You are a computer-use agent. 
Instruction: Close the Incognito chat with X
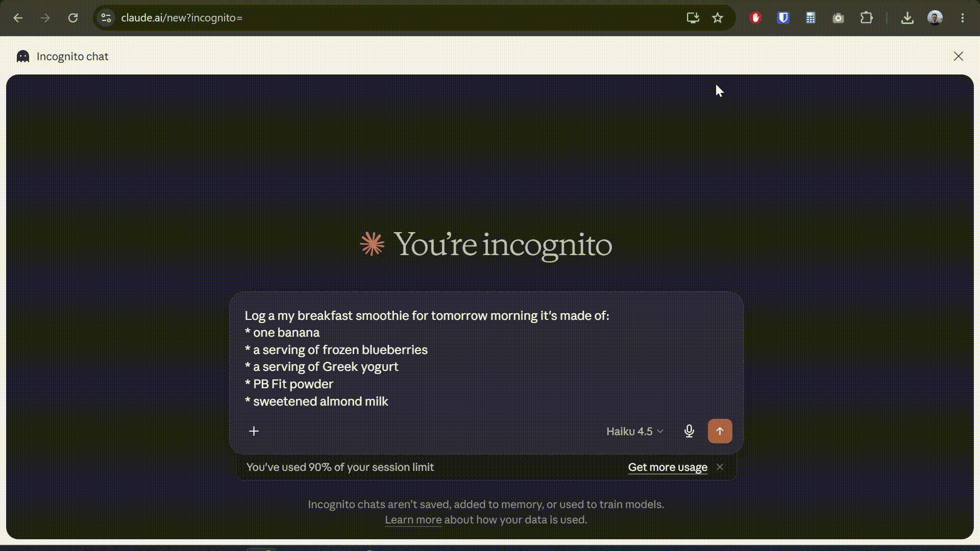[x=959, y=56]
